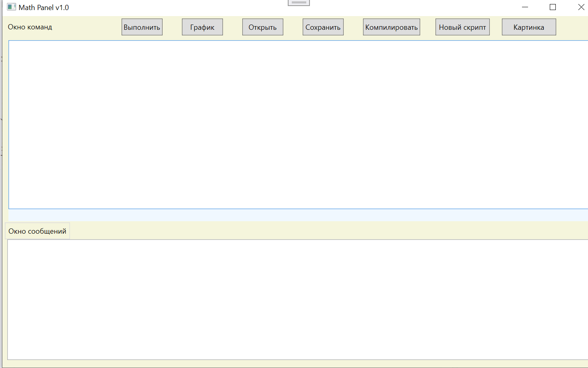Click the Картинка button

tap(528, 27)
